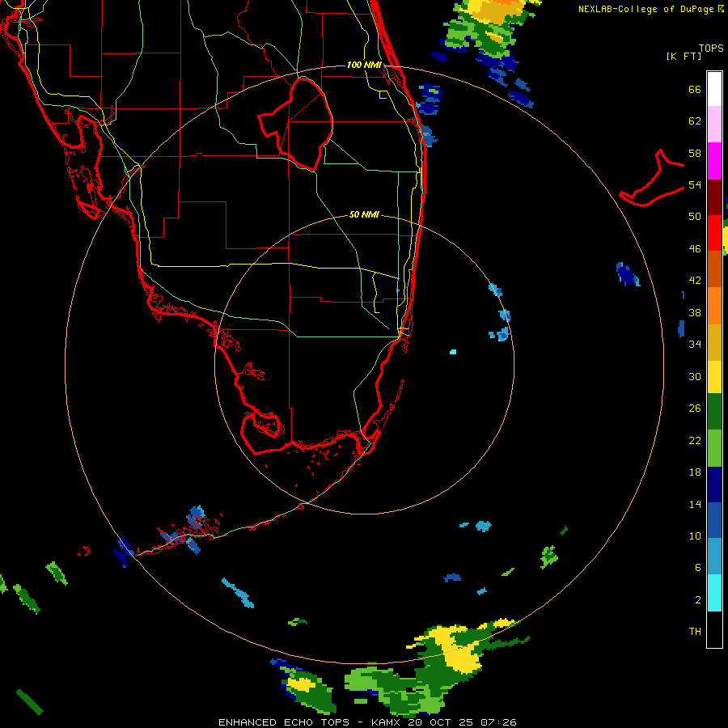Click the yellow legend swatch
The width and height of the screenshot is (728, 728).
click(714, 377)
